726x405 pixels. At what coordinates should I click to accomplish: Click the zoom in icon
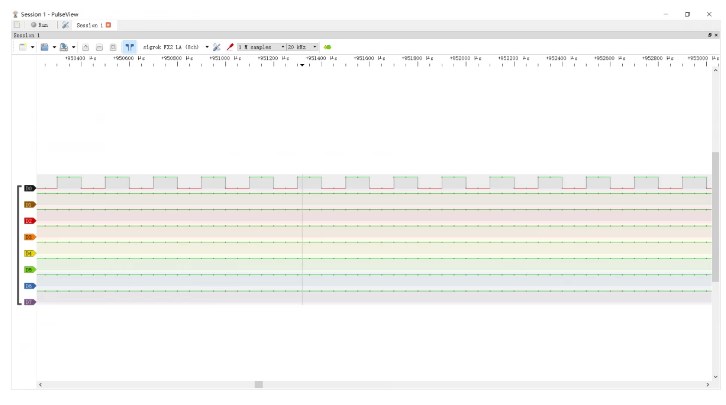(86, 47)
